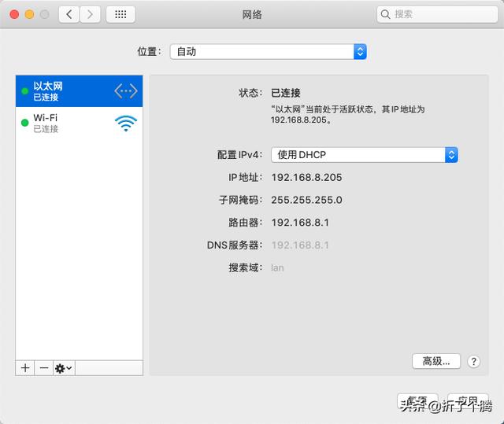This screenshot has height=424, width=504.
Task: Show all preferences grid icon
Action: pyautogui.click(x=120, y=14)
